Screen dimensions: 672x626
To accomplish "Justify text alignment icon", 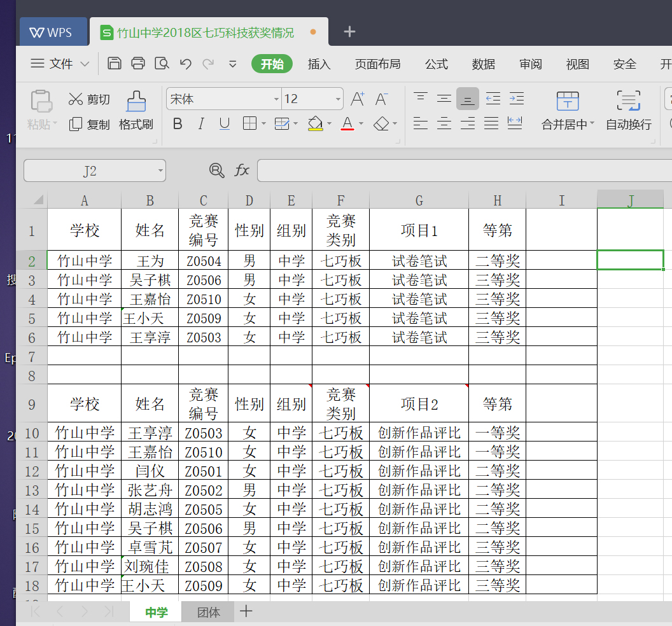I will 491,123.
